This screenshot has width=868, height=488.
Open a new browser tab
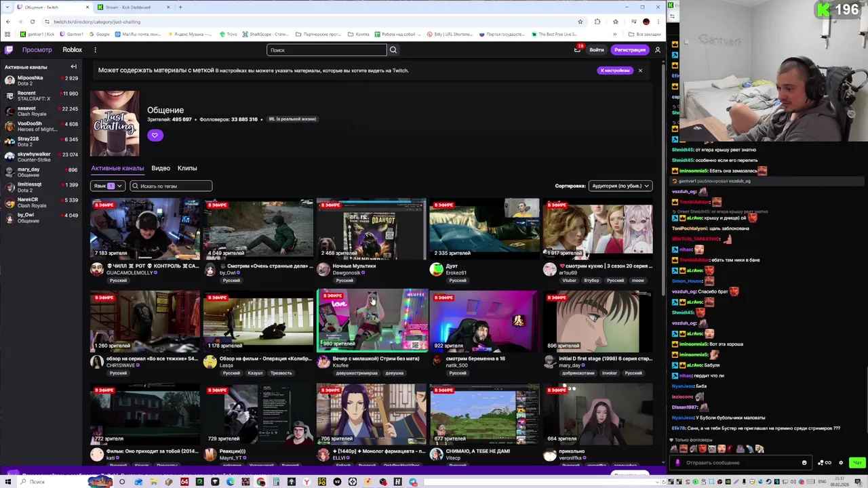point(180,7)
